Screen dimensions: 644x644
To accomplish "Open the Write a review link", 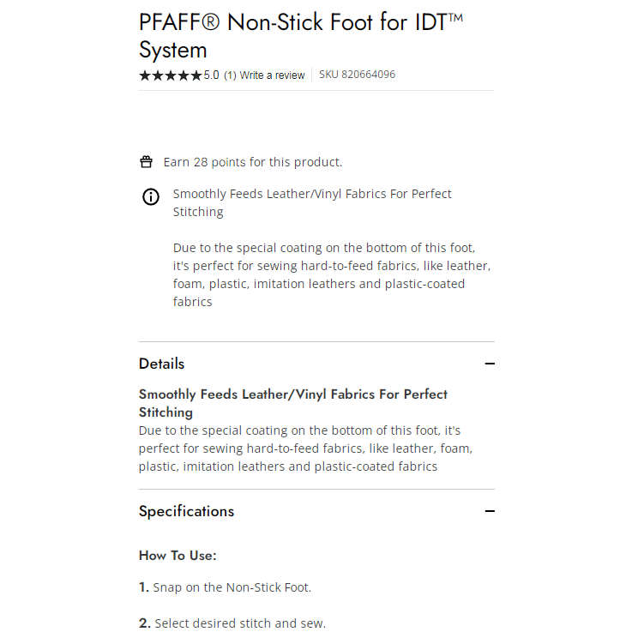I will click(x=273, y=75).
